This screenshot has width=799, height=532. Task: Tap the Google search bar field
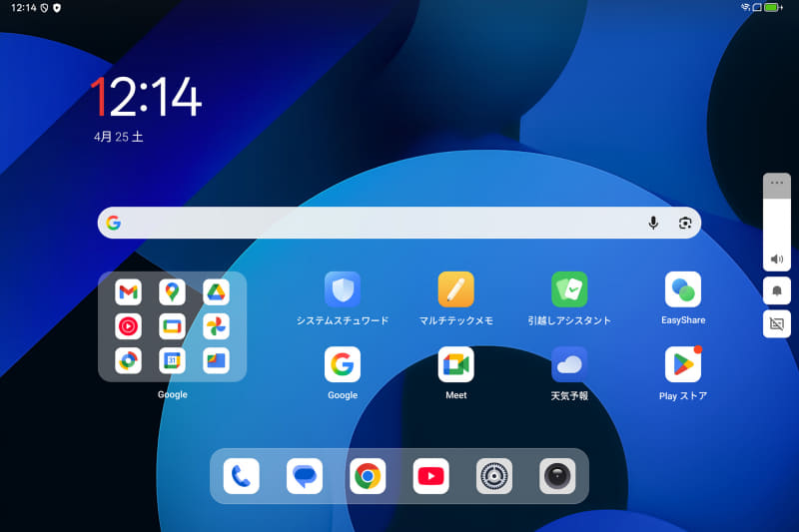399,223
